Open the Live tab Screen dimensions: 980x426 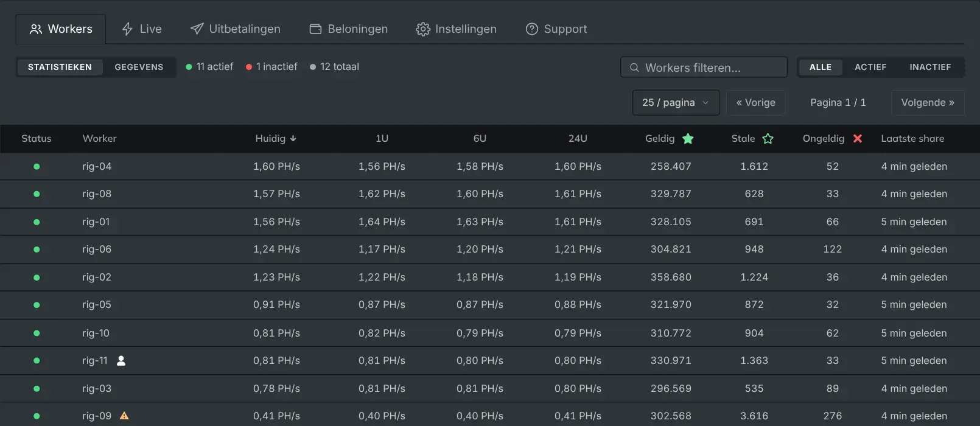[142, 29]
